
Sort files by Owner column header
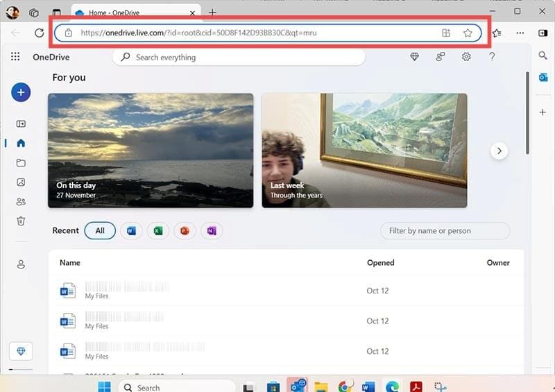coord(498,263)
